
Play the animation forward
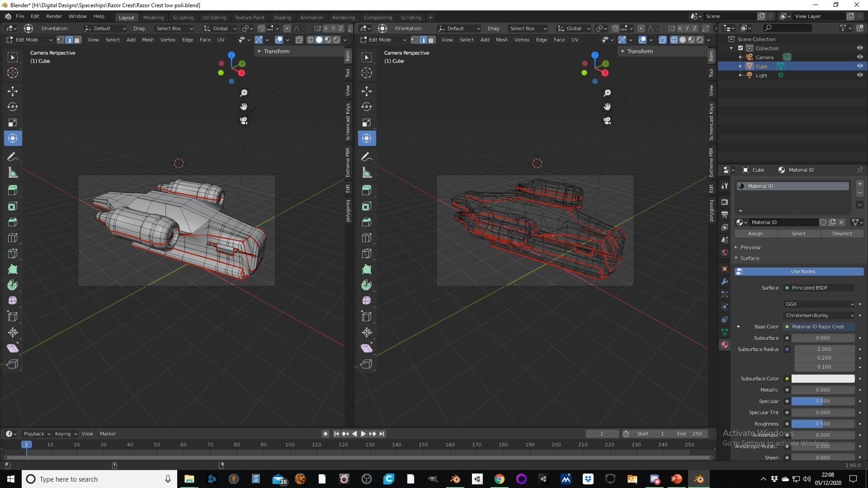click(x=363, y=434)
